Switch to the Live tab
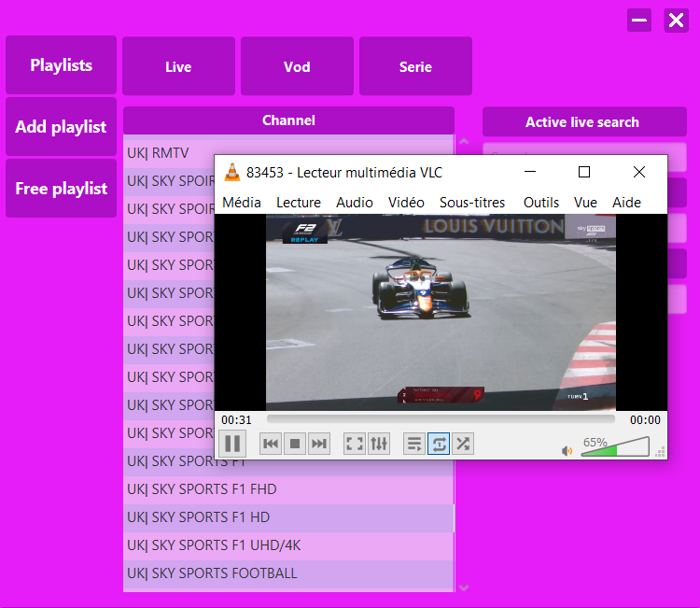Viewport: 700px width, 608px height. (178, 66)
